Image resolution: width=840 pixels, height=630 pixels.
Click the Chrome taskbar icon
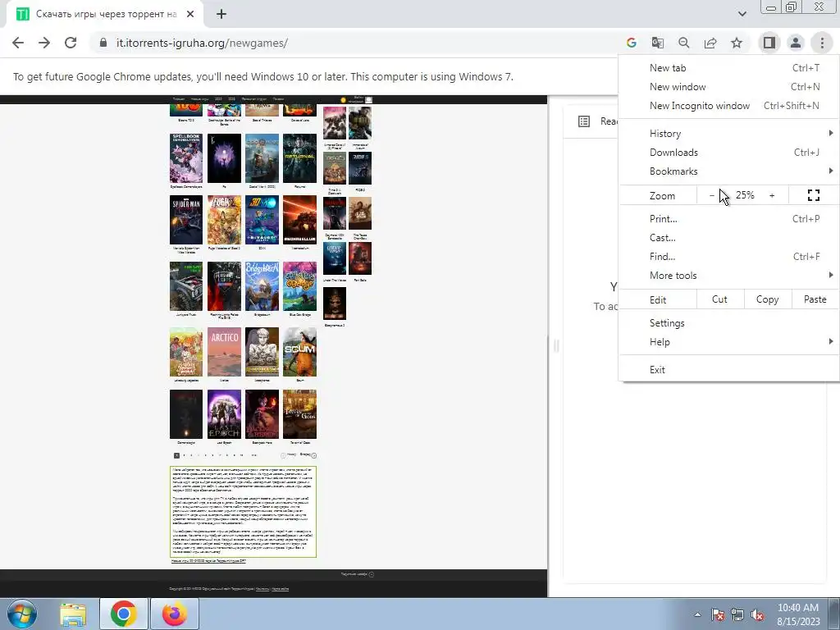(124, 614)
